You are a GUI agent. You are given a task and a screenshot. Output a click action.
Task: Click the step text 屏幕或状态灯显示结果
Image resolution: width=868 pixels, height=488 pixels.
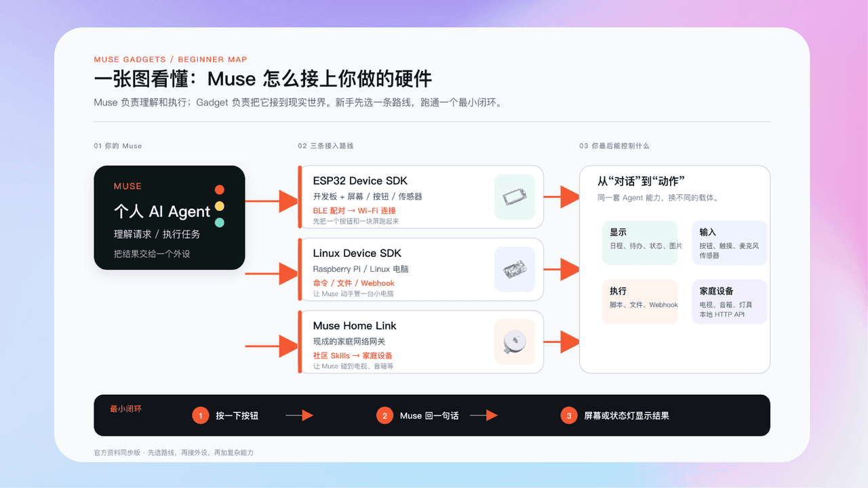[x=627, y=415]
